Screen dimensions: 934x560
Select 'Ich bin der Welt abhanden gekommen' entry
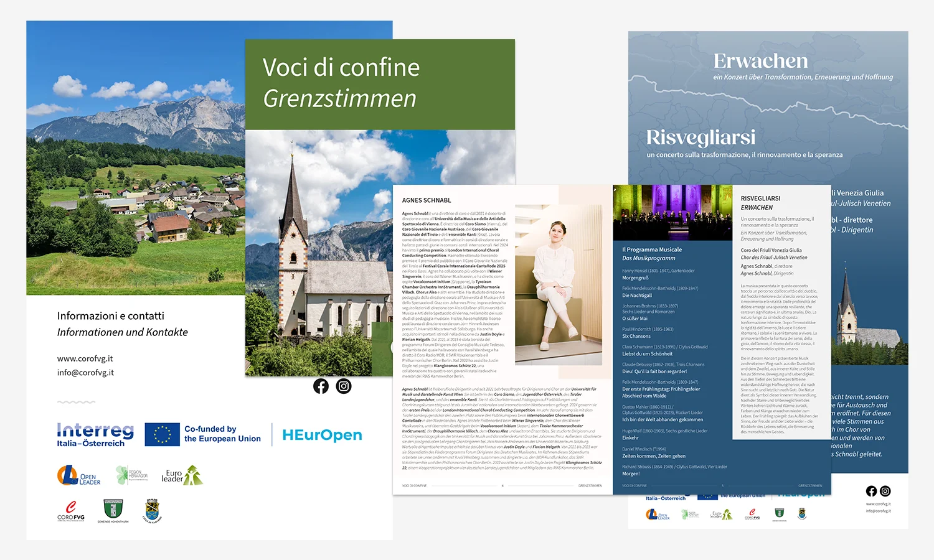pyautogui.click(x=663, y=419)
